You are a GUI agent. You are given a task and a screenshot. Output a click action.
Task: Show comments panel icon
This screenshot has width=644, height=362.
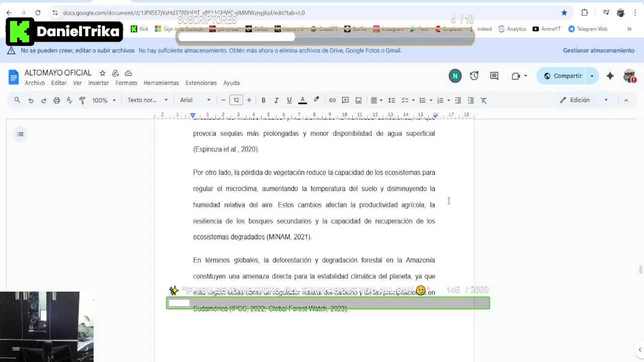click(494, 76)
